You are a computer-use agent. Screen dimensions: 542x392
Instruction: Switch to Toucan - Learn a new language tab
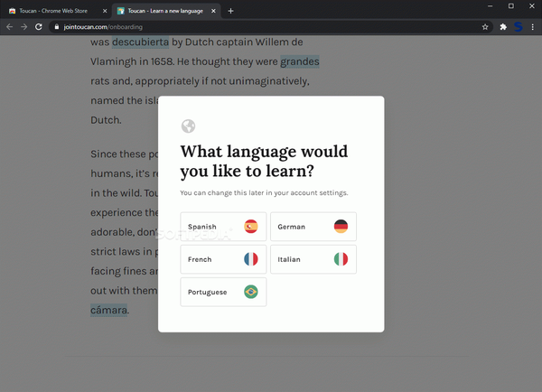point(165,11)
